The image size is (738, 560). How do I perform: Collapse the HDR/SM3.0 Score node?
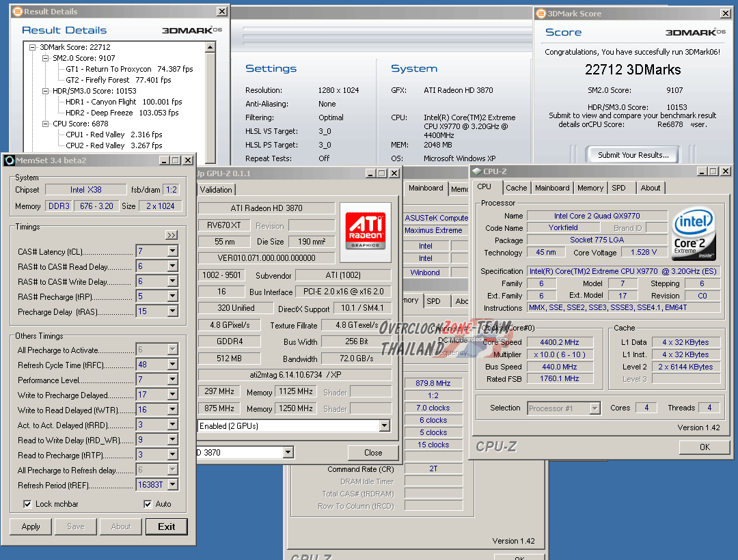click(x=46, y=92)
